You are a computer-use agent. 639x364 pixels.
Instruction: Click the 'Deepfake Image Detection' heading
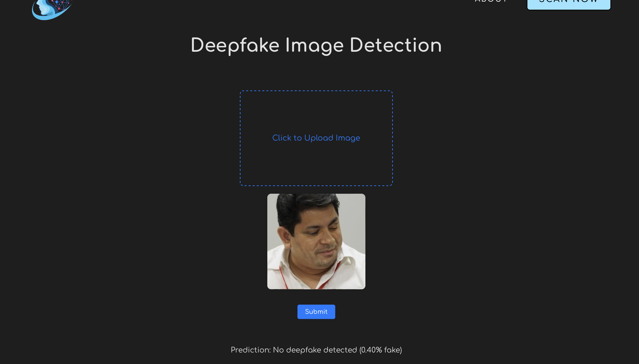point(316,45)
